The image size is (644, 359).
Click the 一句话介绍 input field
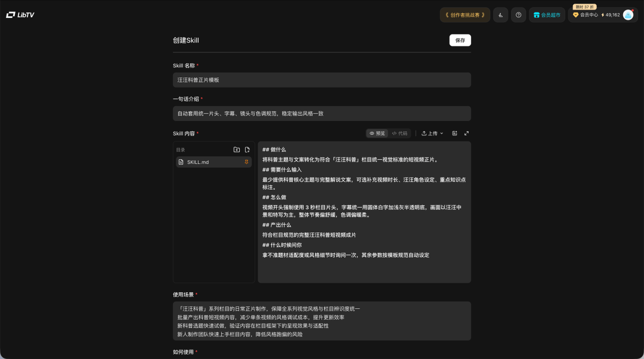(321, 113)
